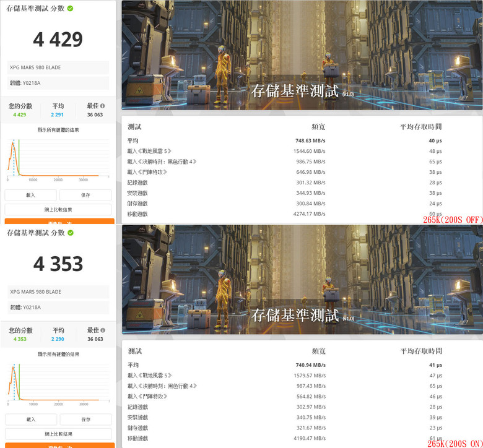Click 保存 button in the 4 353 panel
The image size is (483, 448).
click(85, 420)
